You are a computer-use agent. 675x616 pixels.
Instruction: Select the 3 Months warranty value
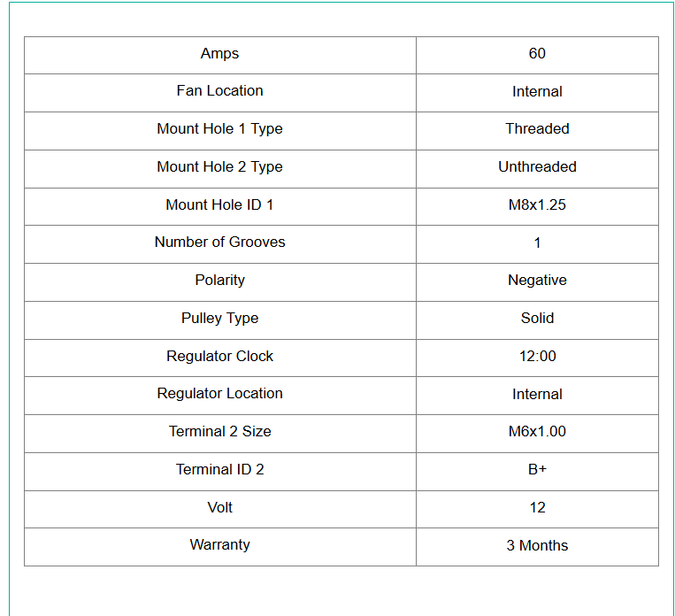[x=537, y=545]
